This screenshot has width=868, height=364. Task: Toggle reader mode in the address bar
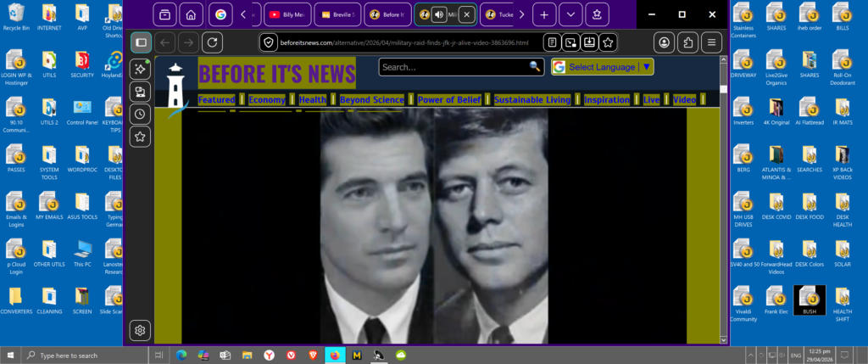[x=552, y=42]
